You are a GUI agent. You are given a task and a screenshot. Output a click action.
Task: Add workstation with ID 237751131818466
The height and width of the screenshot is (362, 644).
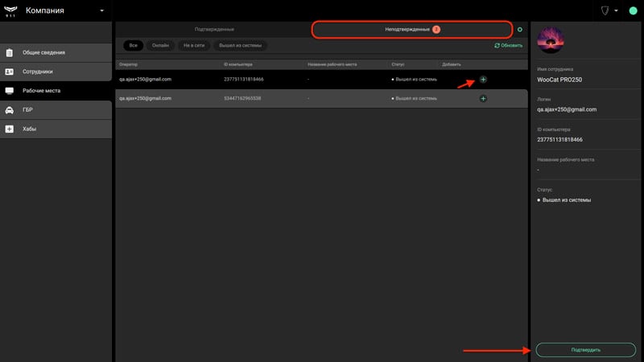pos(483,79)
